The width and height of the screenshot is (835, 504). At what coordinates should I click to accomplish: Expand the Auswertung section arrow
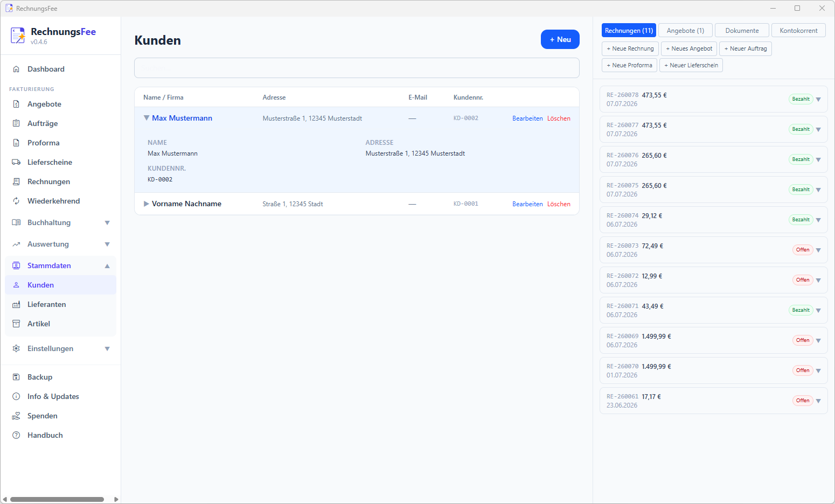click(x=107, y=244)
